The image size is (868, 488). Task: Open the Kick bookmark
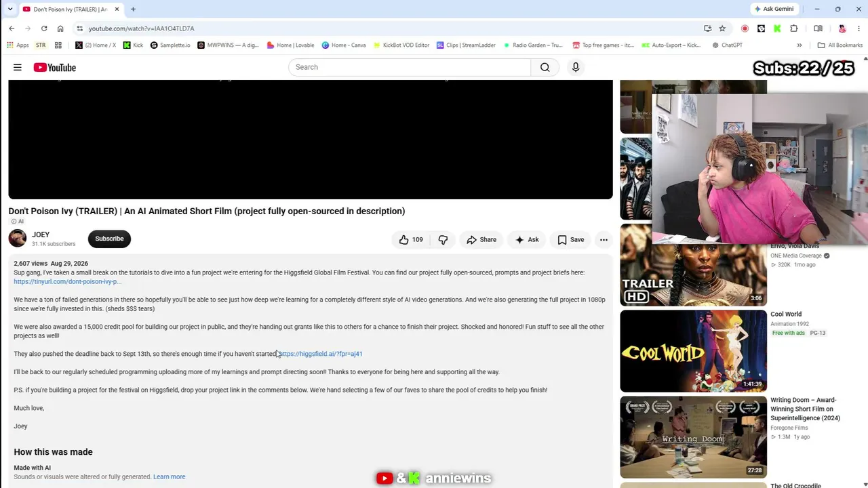click(133, 45)
